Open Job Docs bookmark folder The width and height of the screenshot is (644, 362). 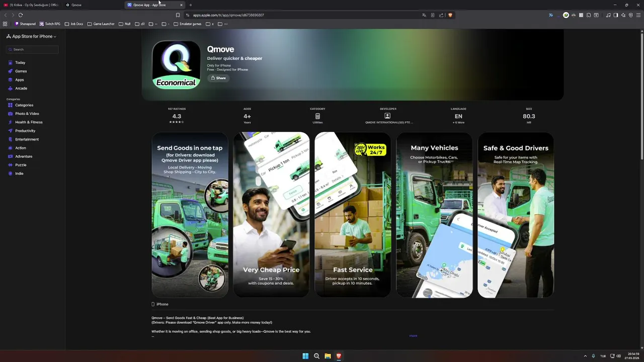pyautogui.click(x=74, y=24)
